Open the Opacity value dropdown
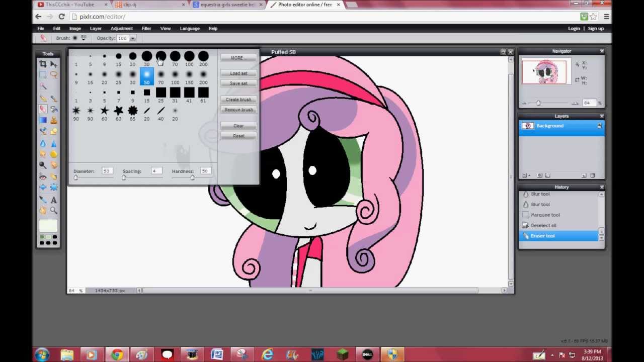644x362 pixels. tap(133, 38)
